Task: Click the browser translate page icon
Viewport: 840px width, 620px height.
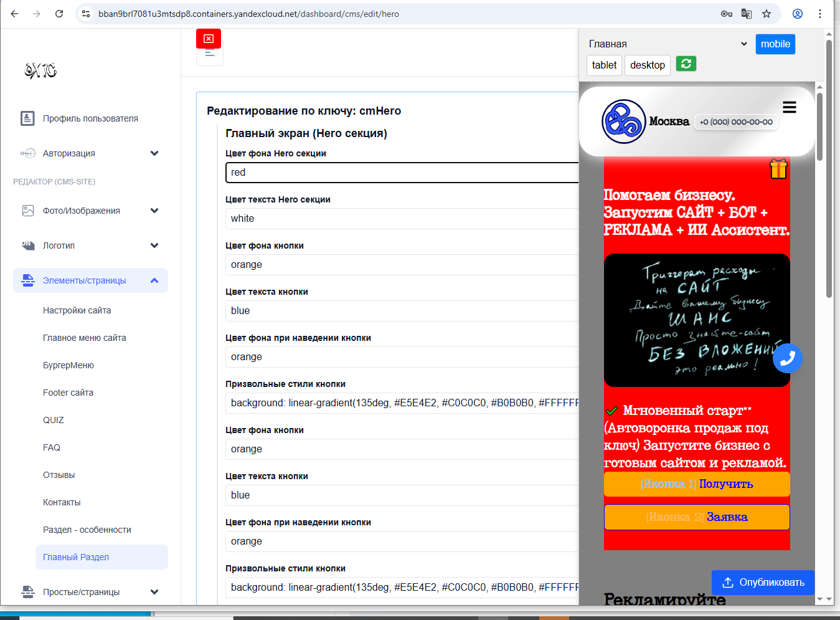Action: [746, 14]
